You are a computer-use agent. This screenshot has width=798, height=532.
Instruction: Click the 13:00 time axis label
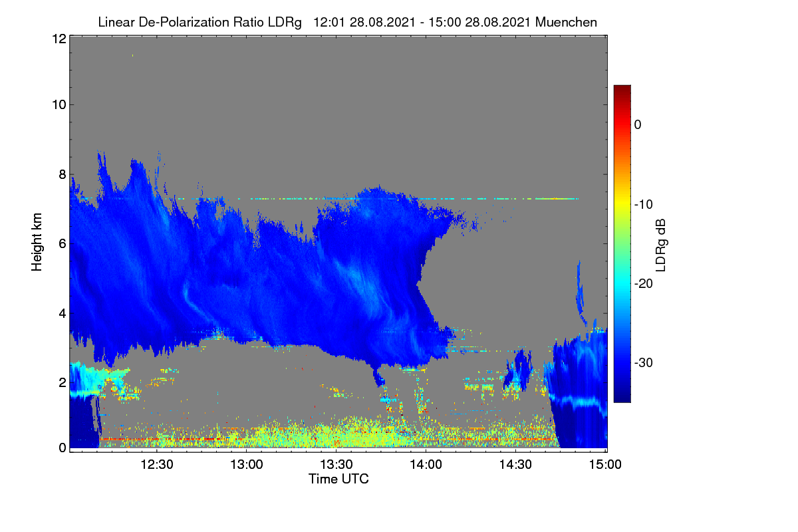(x=247, y=465)
